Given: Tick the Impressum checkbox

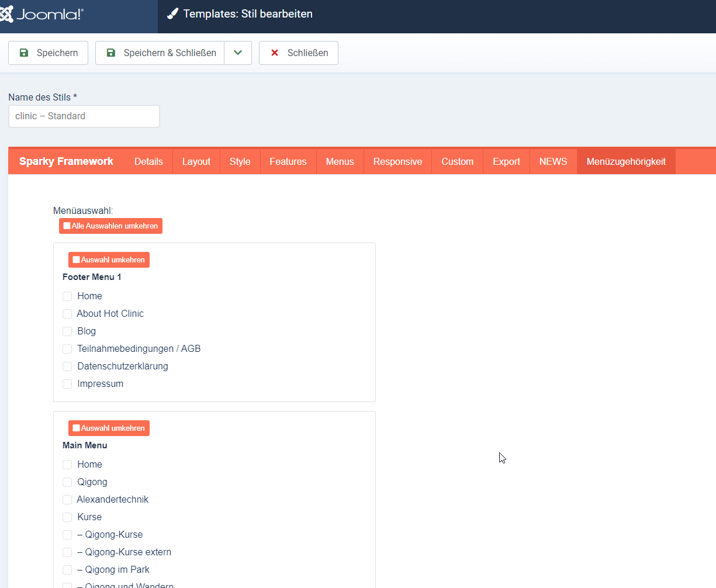Looking at the screenshot, I should [67, 384].
